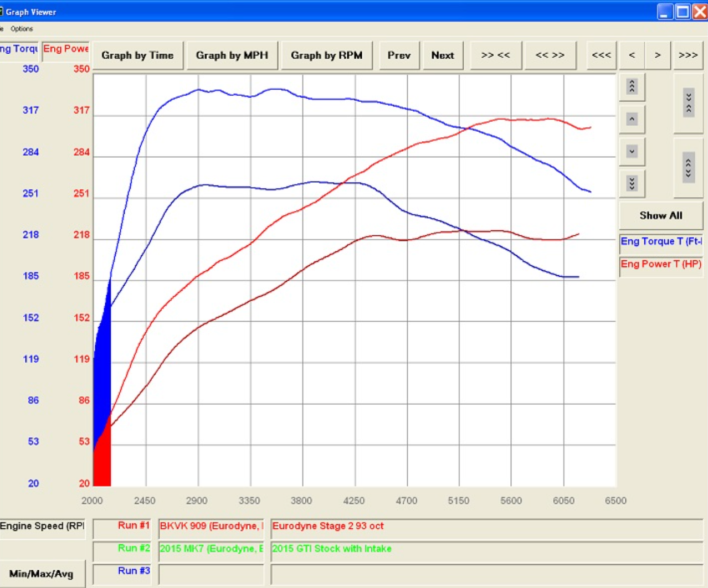Select the blue Eng Torque T legend entry

pos(660,241)
